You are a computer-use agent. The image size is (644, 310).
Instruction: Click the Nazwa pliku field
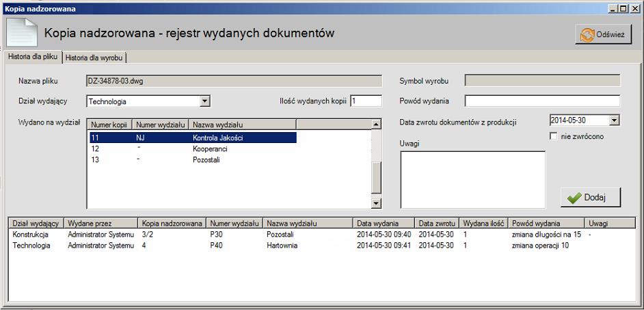point(234,81)
